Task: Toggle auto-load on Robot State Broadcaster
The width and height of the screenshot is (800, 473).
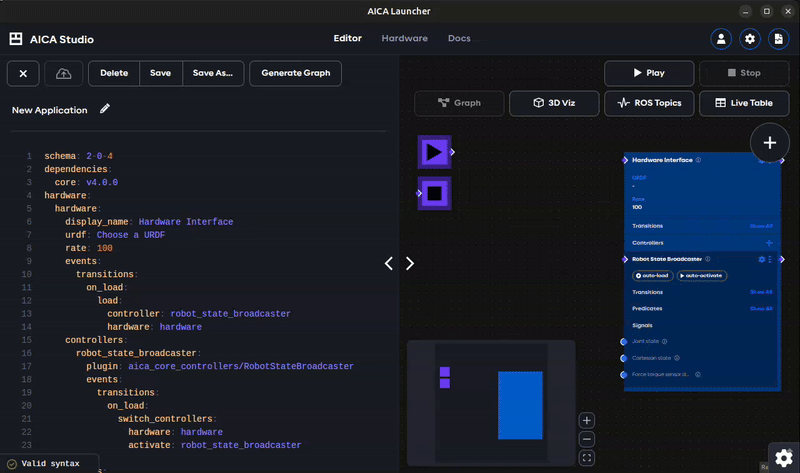Action: (653, 276)
